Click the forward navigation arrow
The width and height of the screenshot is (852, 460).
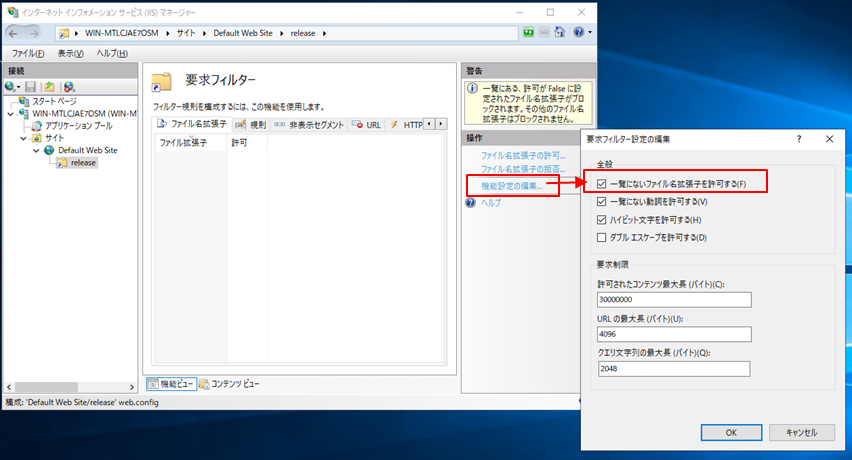coord(34,34)
